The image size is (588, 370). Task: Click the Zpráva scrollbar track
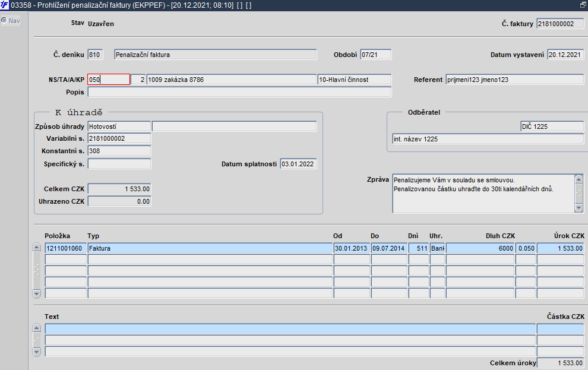point(578,193)
